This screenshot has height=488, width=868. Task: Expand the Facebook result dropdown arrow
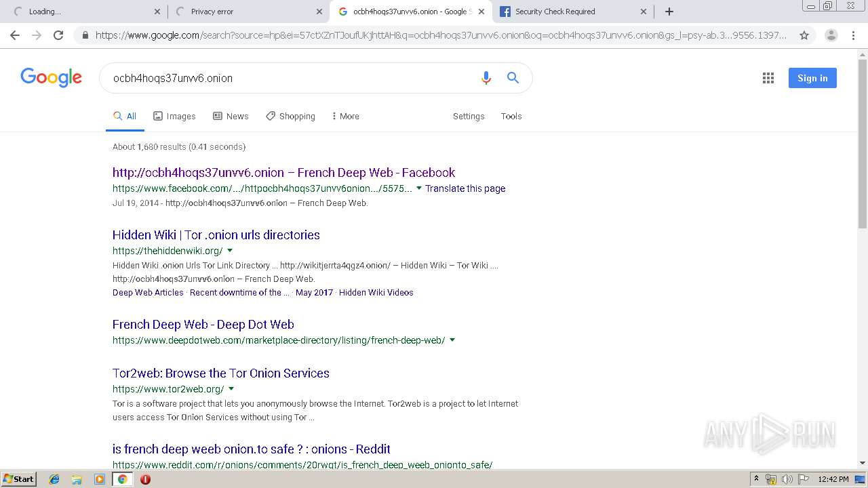point(418,188)
